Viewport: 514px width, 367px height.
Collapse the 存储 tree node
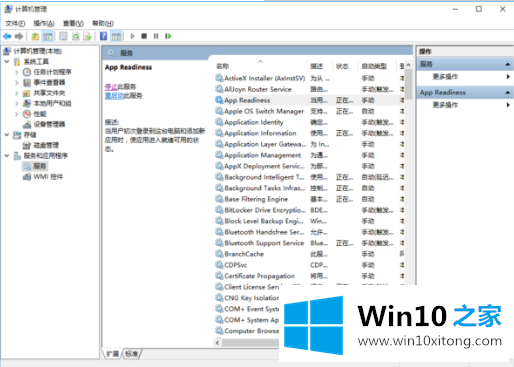7,135
